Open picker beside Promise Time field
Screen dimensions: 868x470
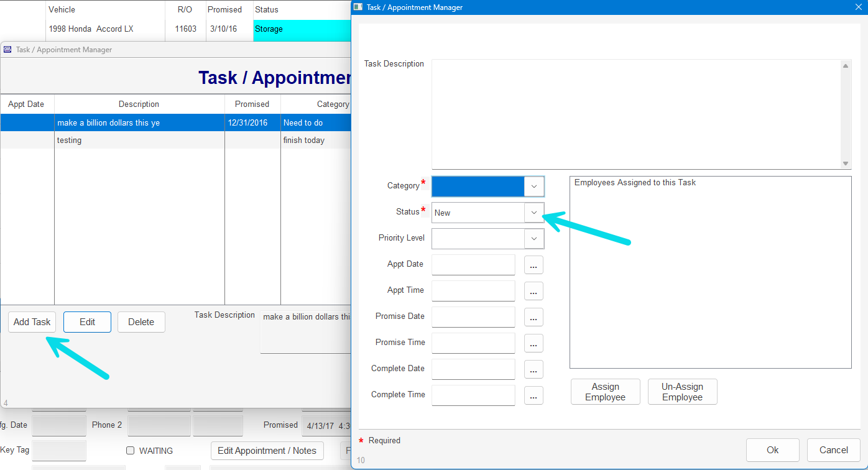533,343
